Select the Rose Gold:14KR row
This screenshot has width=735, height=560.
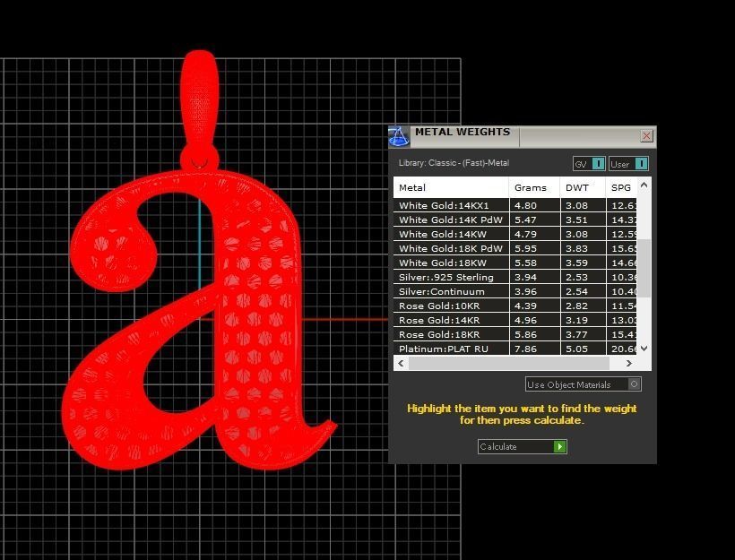click(515, 320)
